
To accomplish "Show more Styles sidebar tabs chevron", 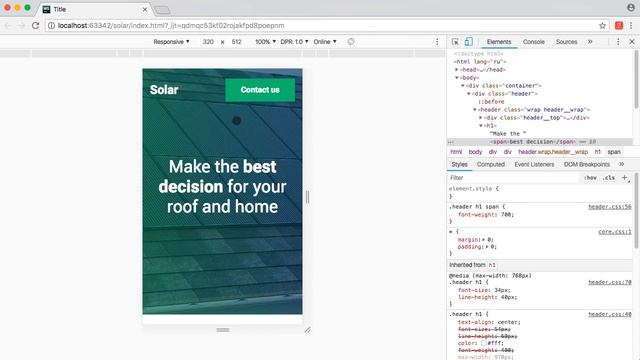I will [x=621, y=164].
